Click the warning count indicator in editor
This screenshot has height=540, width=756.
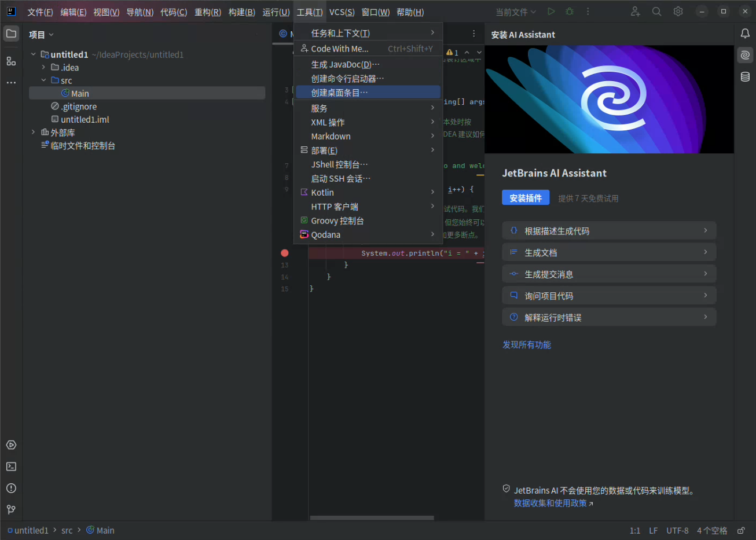pos(453,53)
